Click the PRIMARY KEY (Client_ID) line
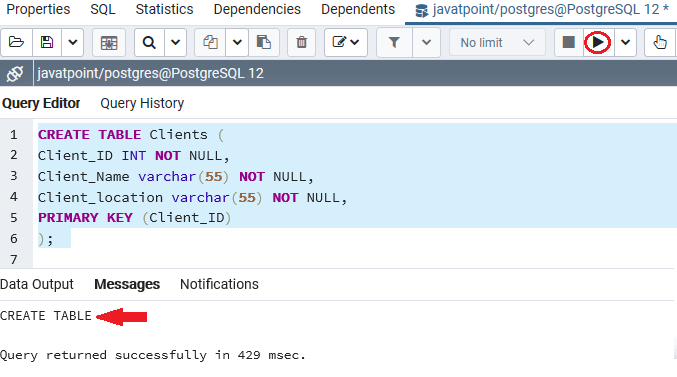The image size is (677, 377). click(x=135, y=218)
